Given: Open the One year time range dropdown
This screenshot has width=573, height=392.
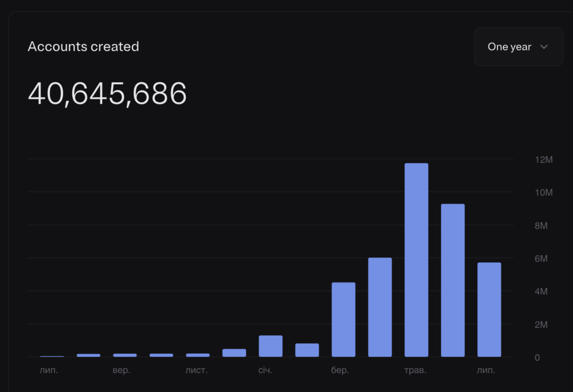Looking at the screenshot, I should click(519, 47).
